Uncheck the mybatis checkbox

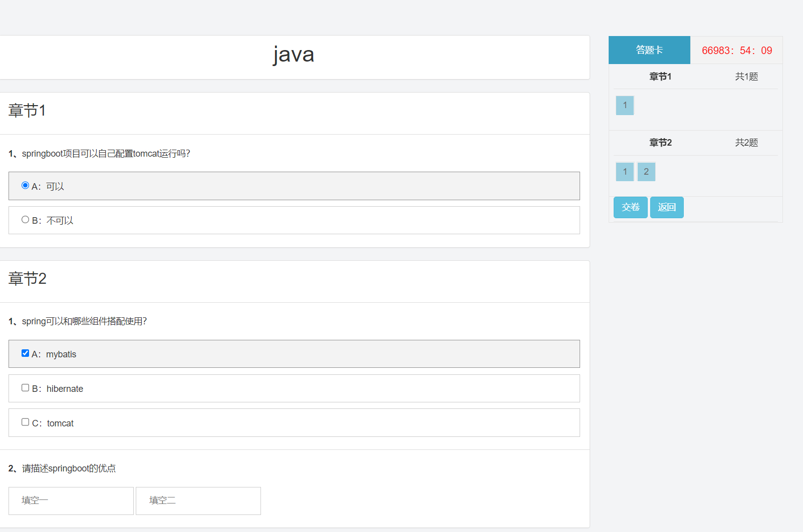[25, 353]
